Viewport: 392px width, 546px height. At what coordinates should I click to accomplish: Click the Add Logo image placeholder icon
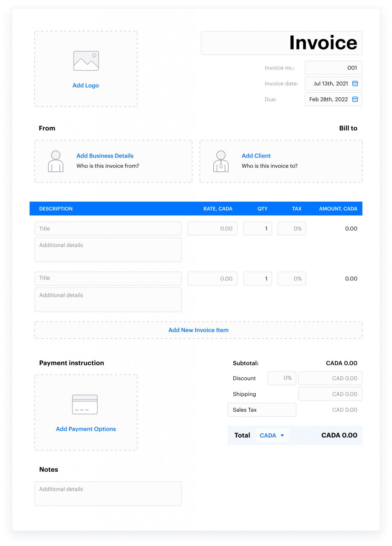[x=86, y=60]
